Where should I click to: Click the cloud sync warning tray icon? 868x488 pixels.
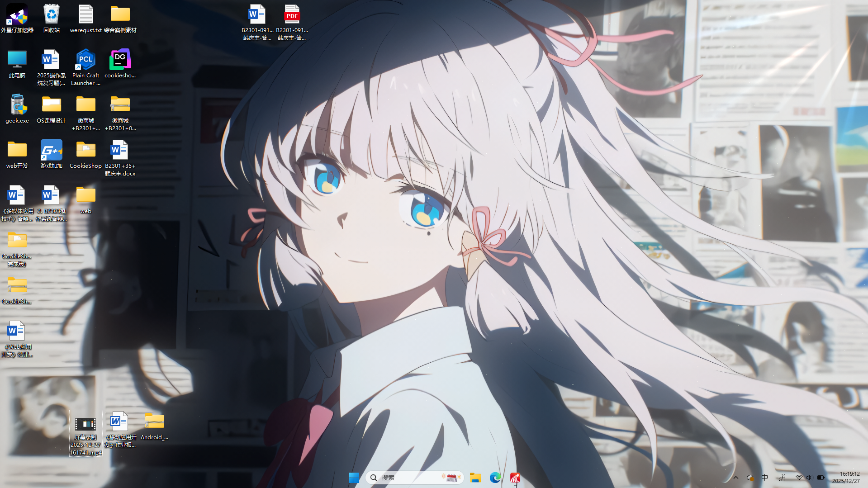tap(750, 478)
